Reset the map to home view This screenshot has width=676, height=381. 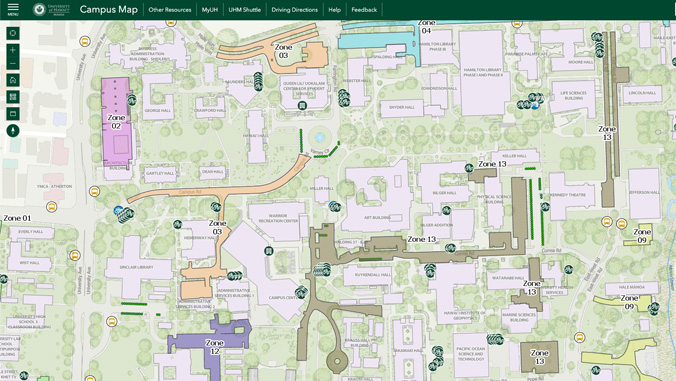[x=13, y=80]
